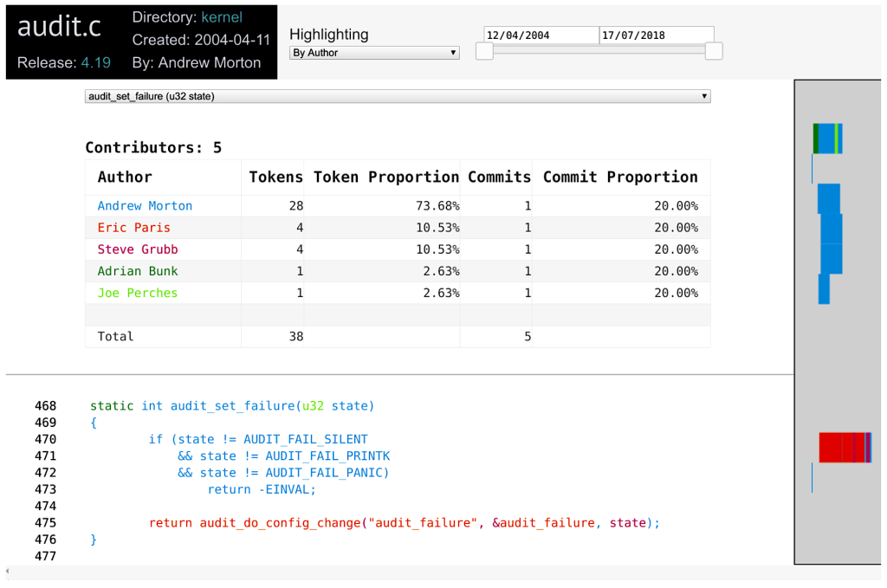The height and width of the screenshot is (588, 887).
Task: Grab the left handle of date slider
Action: tap(485, 52)
